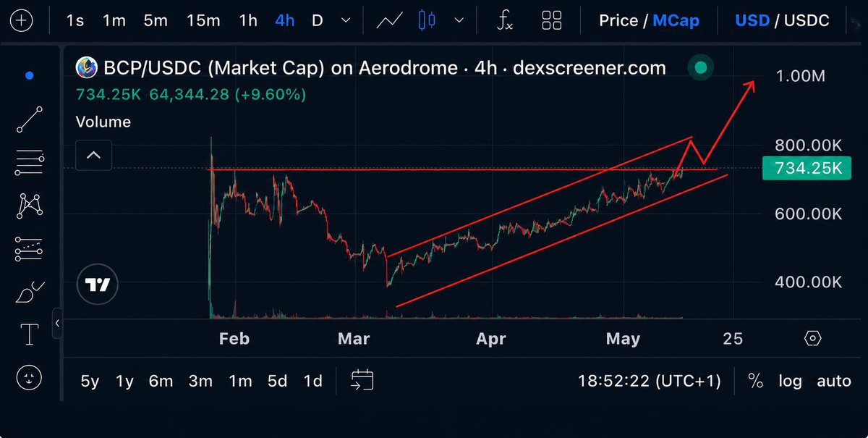Viewport: 868px width, 438px height.
Task: Select the 1s timeframe
Action: 75,20
